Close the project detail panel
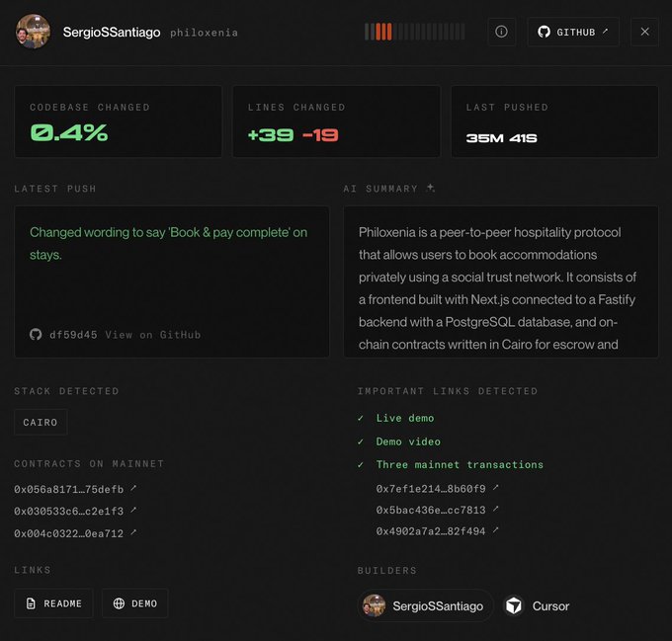Viewport: 672px width, 641px height. 644,32
